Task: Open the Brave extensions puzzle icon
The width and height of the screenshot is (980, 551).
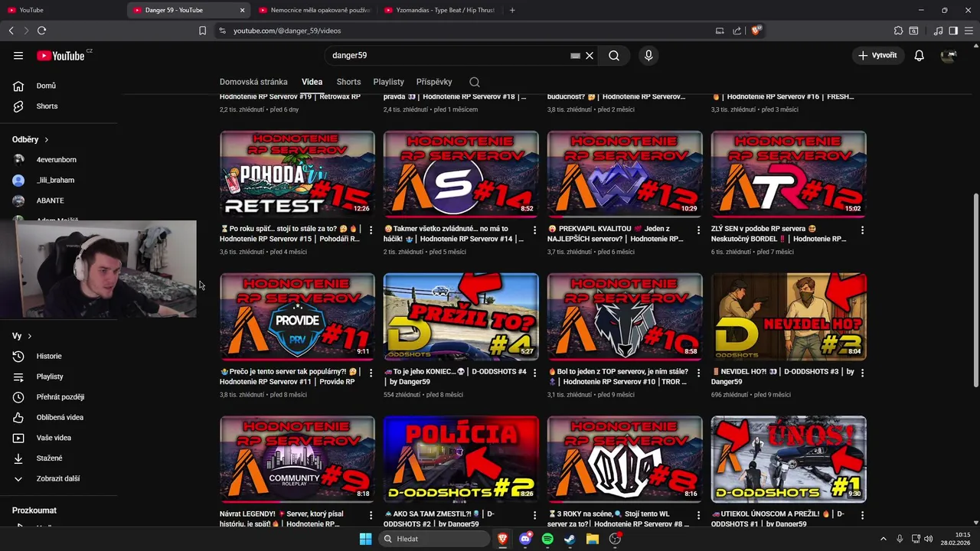Action: (898, 31)
